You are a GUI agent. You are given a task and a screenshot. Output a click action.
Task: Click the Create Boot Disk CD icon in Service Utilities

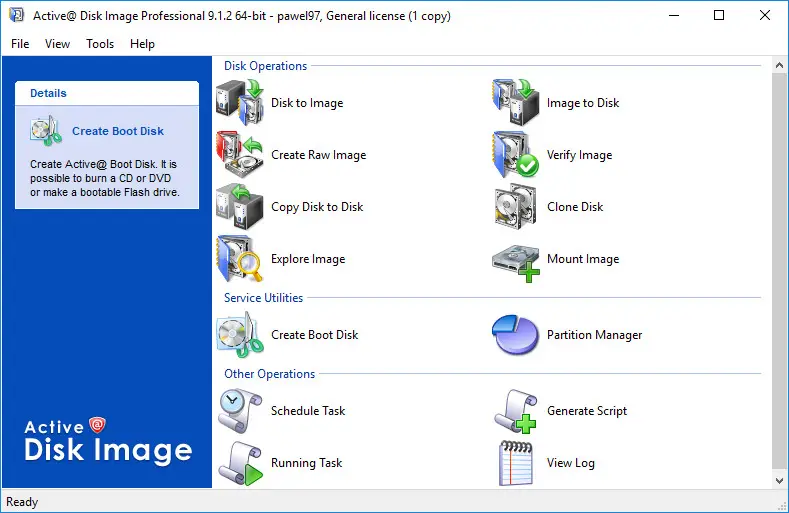(x=240, y=335)
